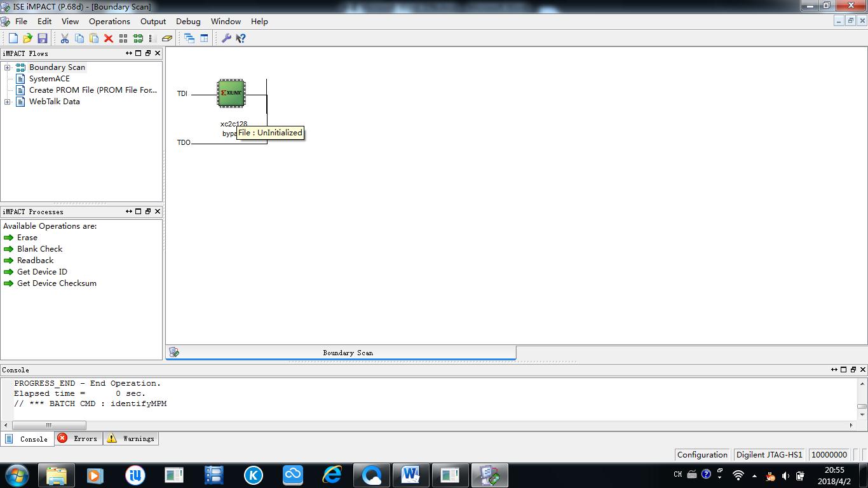The image size is (868, 488).
Task: Click console scroll-right arrow
Action: click(852, 425)
